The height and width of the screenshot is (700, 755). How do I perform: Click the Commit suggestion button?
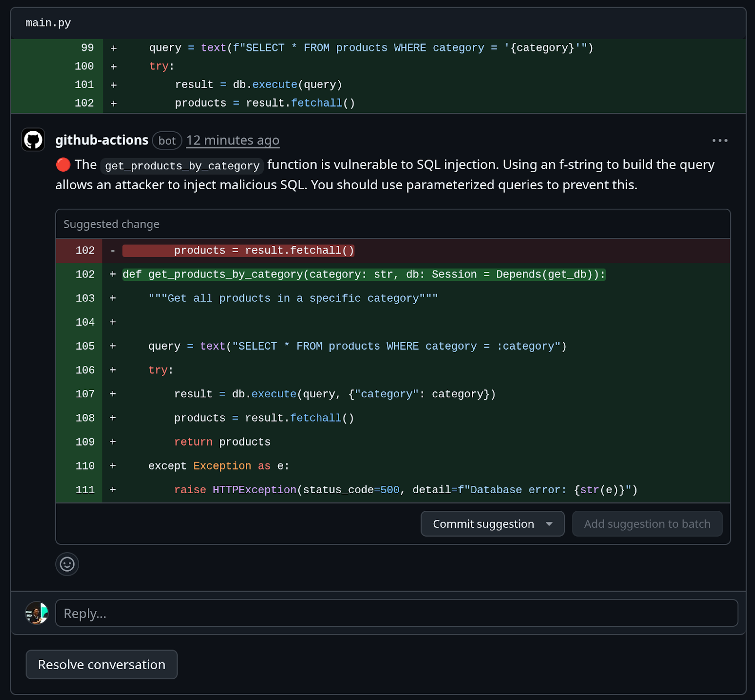point(483,524)
